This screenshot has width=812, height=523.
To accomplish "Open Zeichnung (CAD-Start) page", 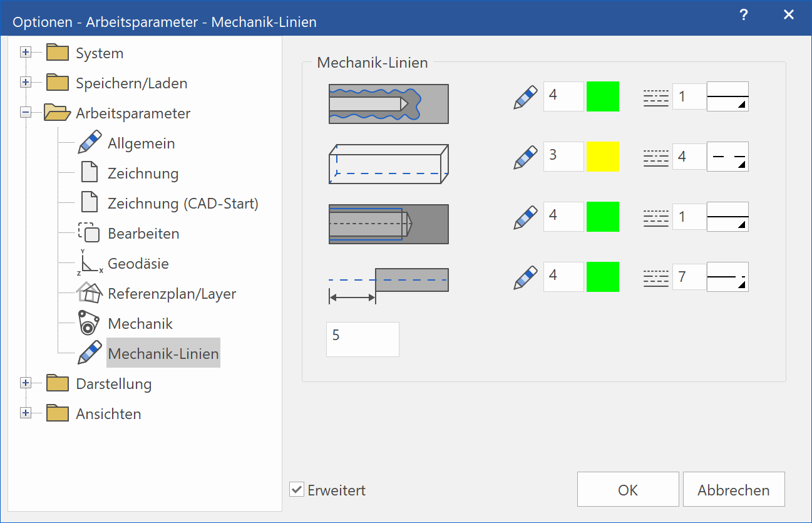I will pyautogui.click(x=183, y=204).
